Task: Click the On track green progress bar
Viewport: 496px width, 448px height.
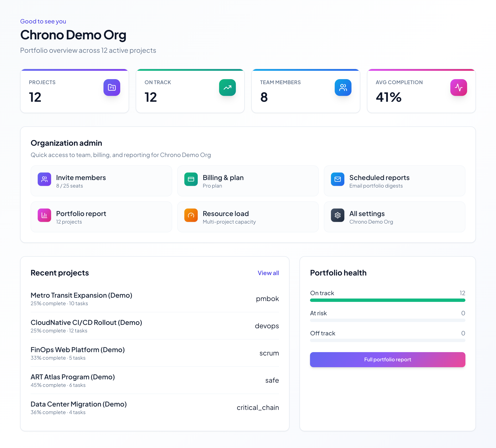Action: click(387, 300)
